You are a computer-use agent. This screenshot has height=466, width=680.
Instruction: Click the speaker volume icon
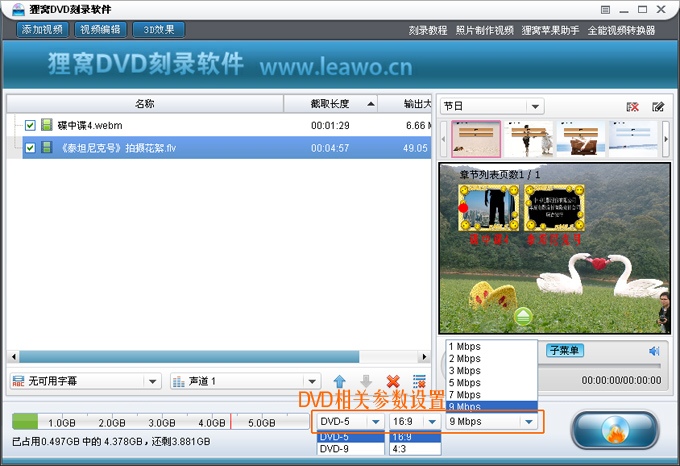[654, 351]
